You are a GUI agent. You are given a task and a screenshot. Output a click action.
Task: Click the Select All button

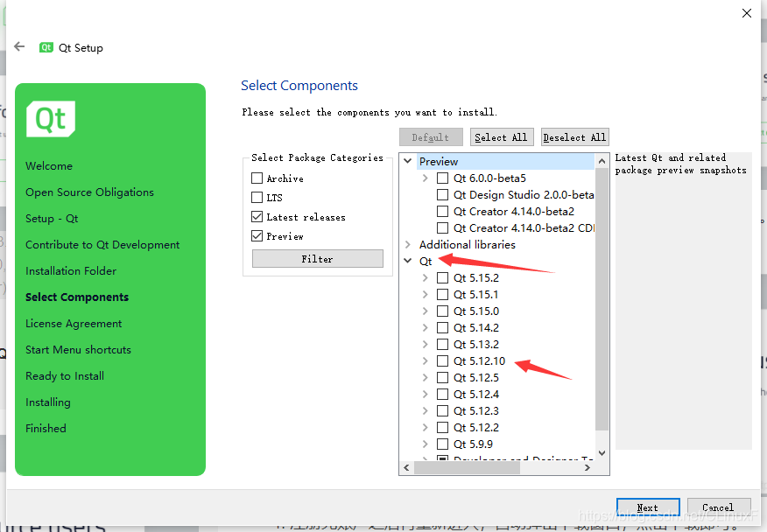point(501,136)
